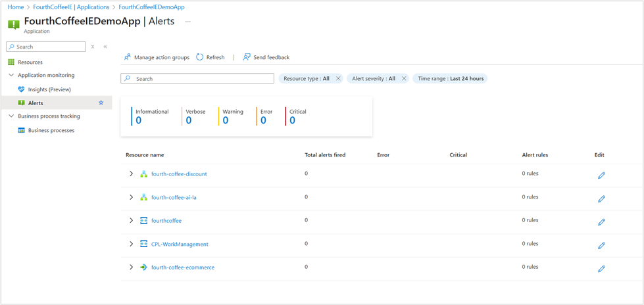This screenshot has width=644, height=305.
Task: Collapse the Application monitoring section
Action: click(x=11, y=76)
